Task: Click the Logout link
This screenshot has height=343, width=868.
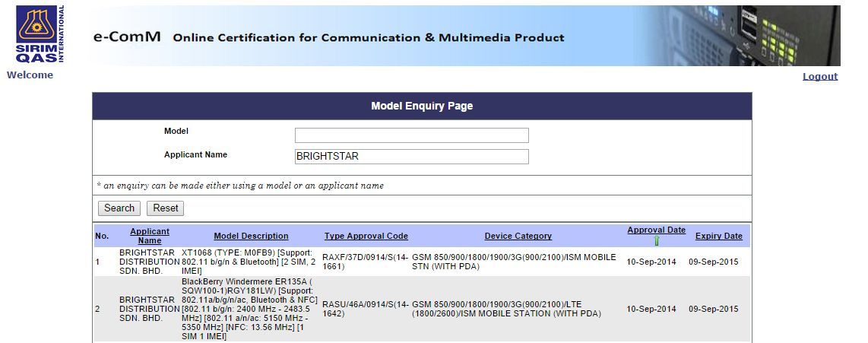Action: tap(819, 76)
